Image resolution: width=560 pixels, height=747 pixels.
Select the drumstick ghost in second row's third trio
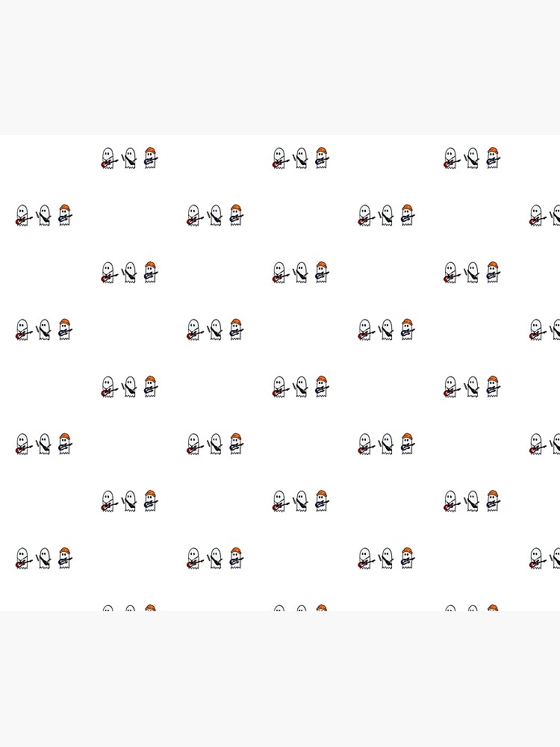click(386, 216)
